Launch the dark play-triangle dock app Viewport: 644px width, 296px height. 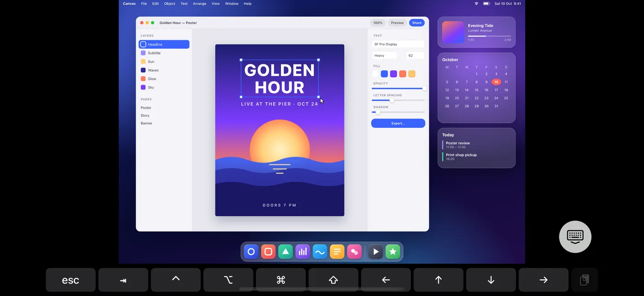(376, 251)
